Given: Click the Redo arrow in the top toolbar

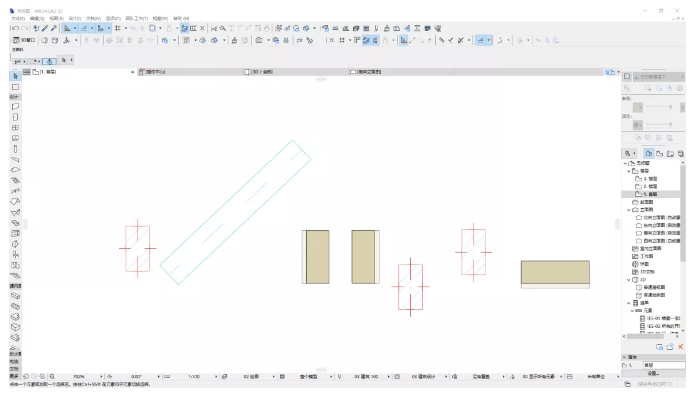Looking at the screenshot, I should [25, 28].
